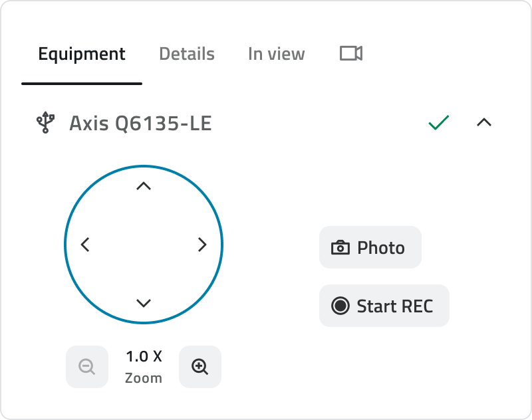Pan the camera left with the left arrow

(x=85, y=245)
